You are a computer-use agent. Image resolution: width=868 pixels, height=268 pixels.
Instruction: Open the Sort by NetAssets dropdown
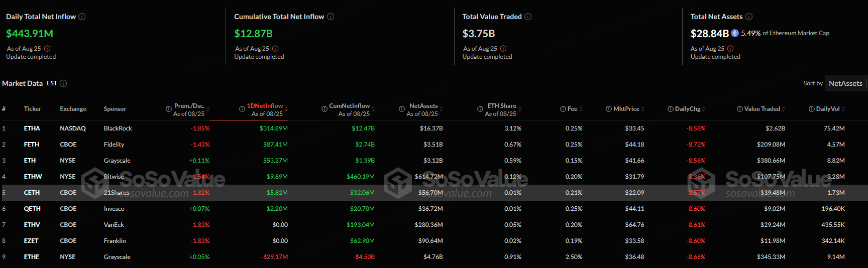[845, 83]
